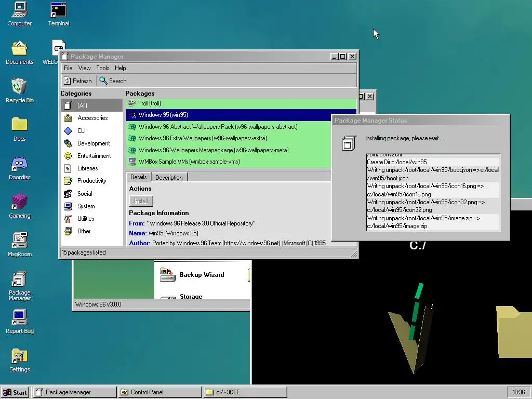Click the Package Manager title bar icon

pyautogui.click(x=65, y=56)
